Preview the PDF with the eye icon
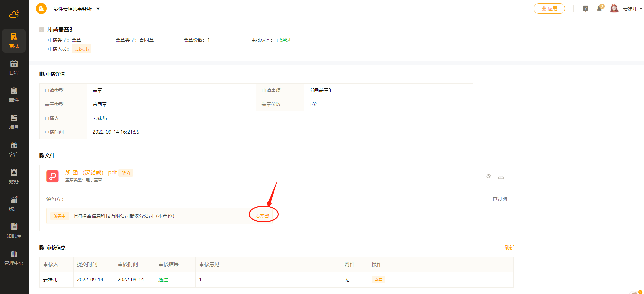 [489, 176]
